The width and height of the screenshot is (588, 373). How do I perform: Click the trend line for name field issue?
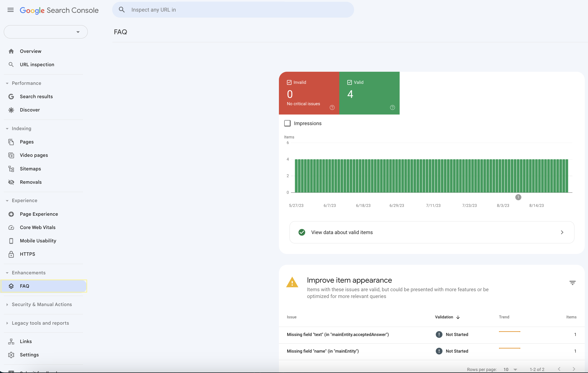[510, 348]
